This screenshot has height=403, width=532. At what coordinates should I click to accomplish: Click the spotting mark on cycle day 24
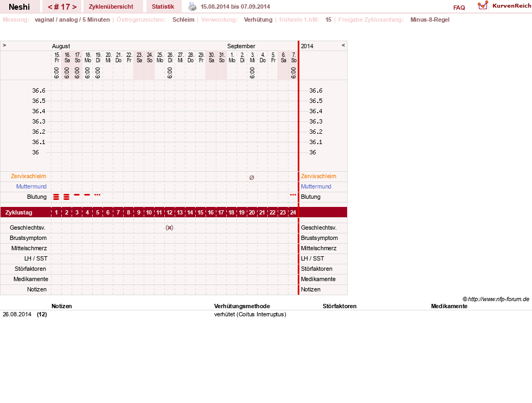[293, 194]
